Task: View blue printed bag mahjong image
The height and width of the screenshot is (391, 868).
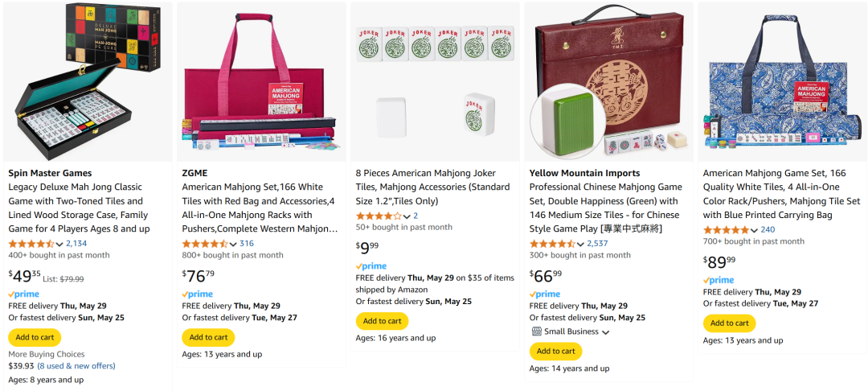Action: click(x=782, y=81)
